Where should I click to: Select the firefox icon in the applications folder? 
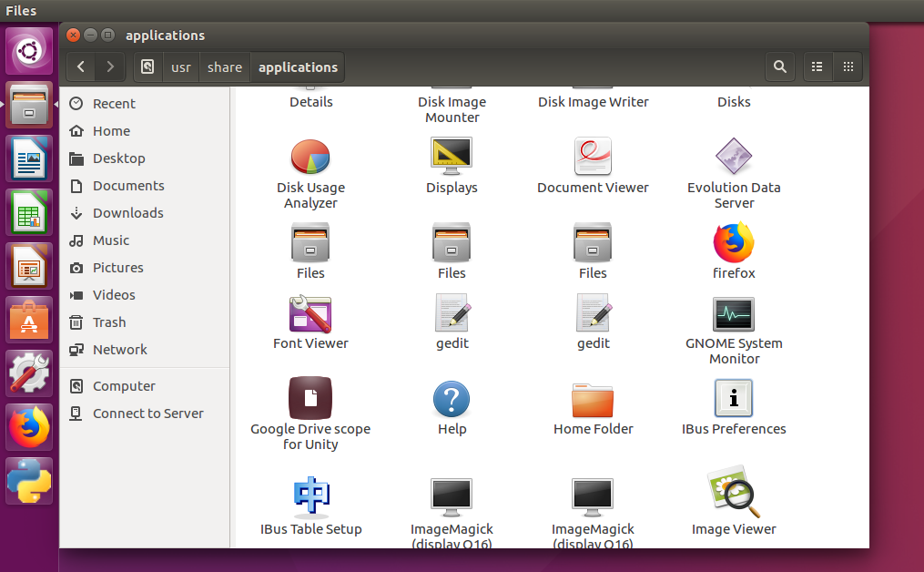click(x=734, y=242)
